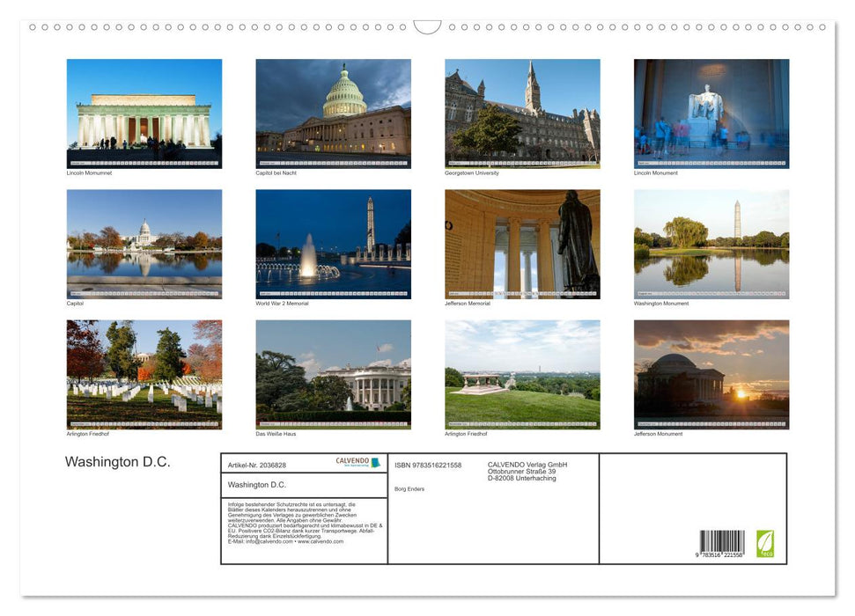Click the Artikel-Nr. 2036828 field
Image resolution: width=855 pixels, height=616 pixels.
pos(259,465)
